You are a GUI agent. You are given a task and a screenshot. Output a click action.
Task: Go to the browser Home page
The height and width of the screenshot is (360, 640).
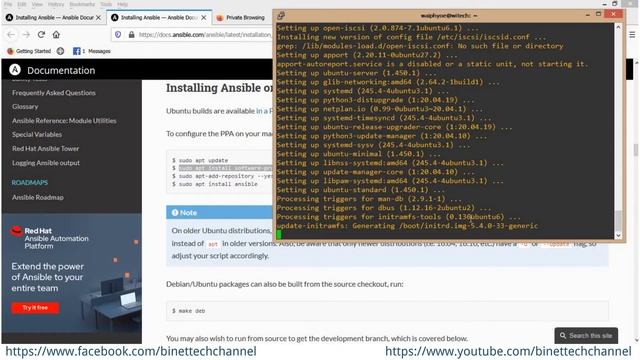click(56, 35)
